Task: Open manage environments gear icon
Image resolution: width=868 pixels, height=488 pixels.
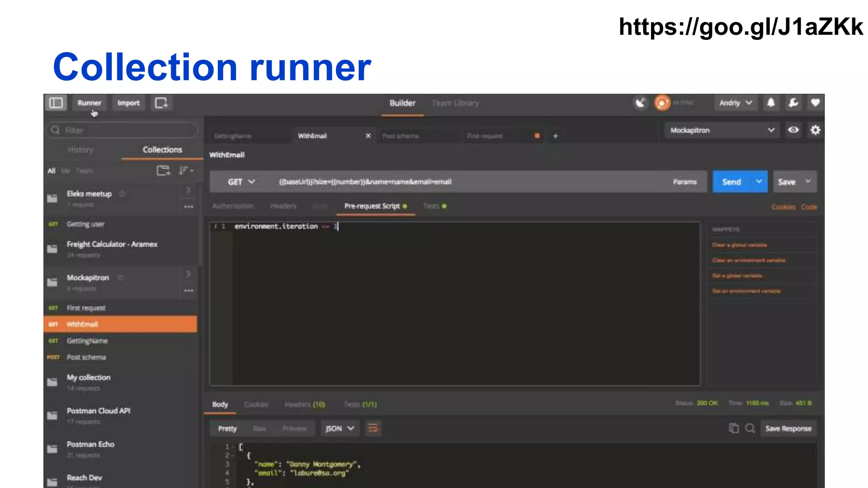Action: click(x=815, y=130)
